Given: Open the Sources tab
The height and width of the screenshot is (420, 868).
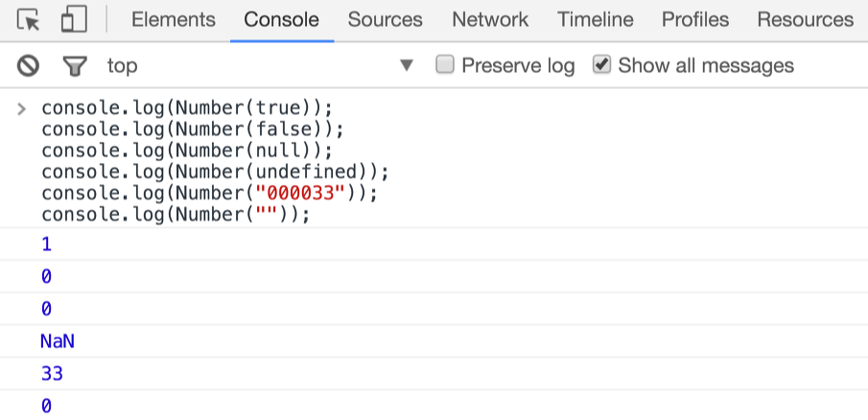Looking at the screenshot, I should point(385,20).
